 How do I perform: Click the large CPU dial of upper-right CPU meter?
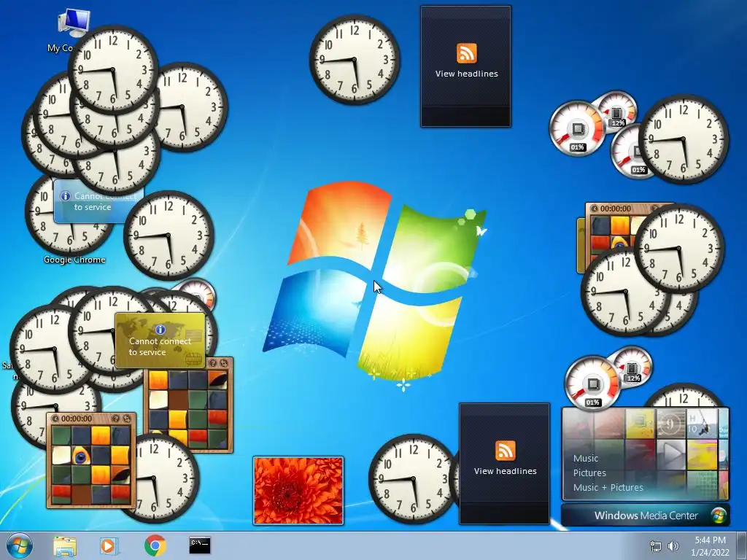pos(577,128)
